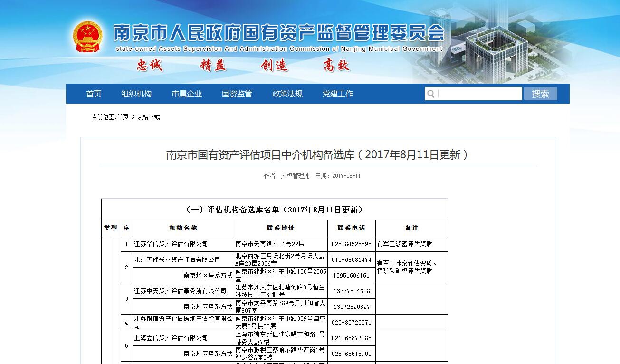Follow the 首页 breadcrumb link

pyautogui.click(x=123, y=117)
